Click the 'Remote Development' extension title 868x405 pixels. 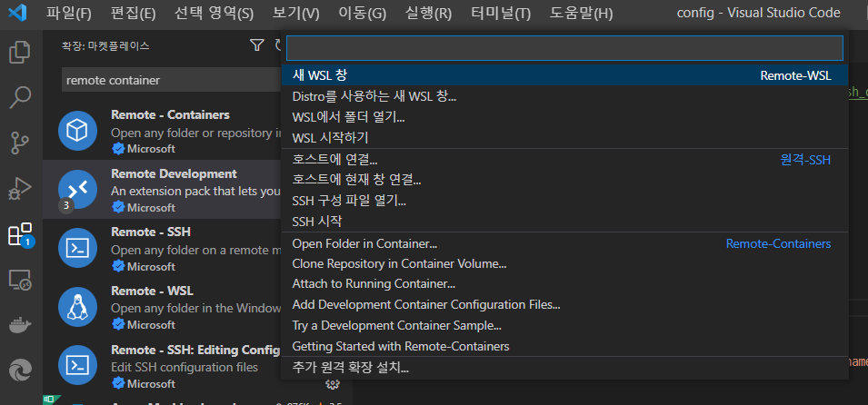pos(174,173)
